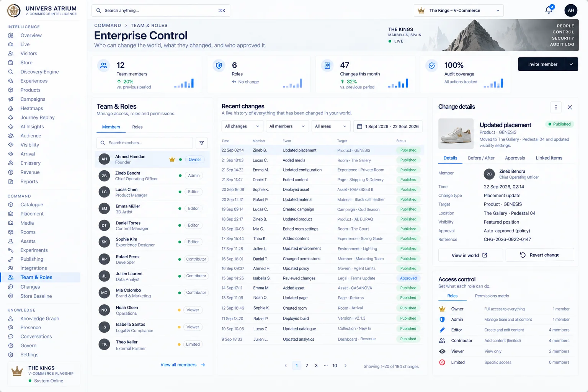Open Emissary in sidebar

[31, 163]
